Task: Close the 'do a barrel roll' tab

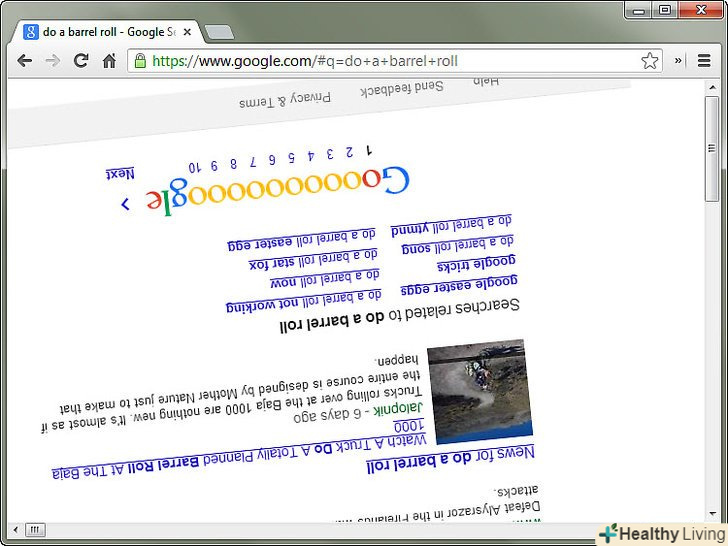Action: (187, 32)
